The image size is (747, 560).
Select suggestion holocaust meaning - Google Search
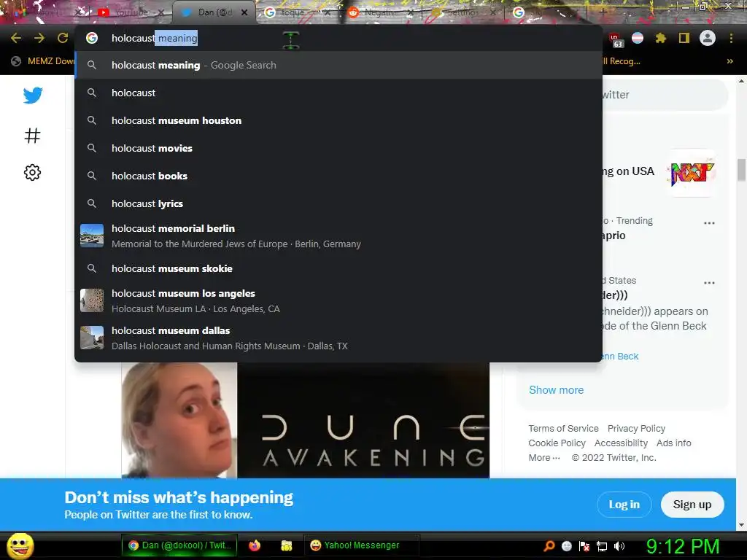click(338, 65)
